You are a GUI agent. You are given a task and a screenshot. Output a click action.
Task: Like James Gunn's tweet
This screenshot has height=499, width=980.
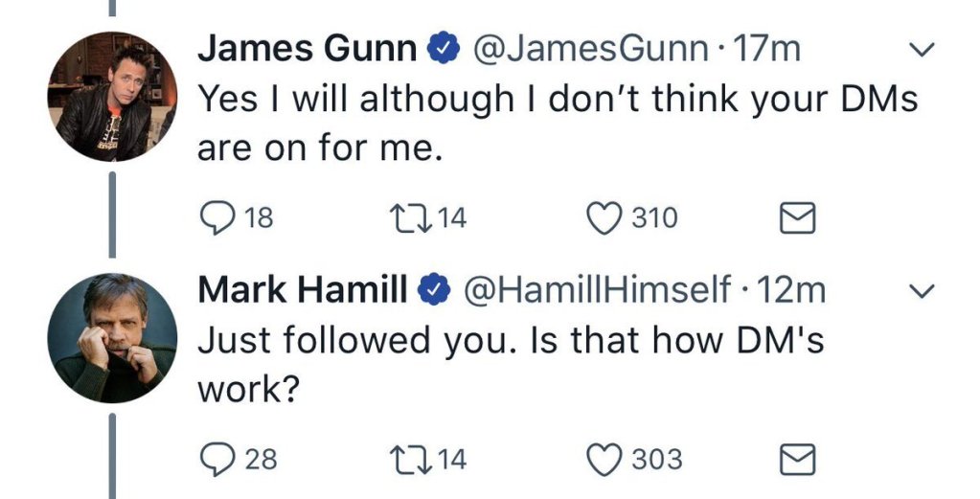click(x=606, y=219)
